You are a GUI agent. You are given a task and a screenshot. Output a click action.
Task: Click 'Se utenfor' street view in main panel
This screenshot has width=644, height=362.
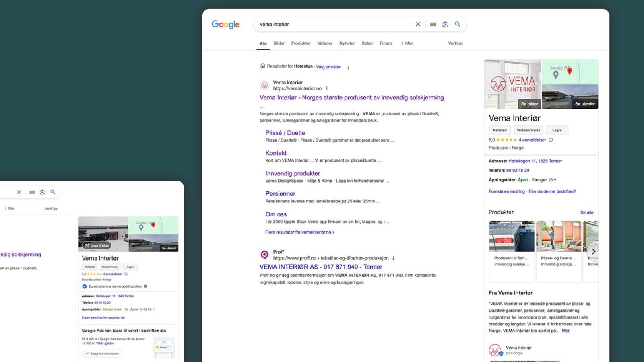coord(585,104)
